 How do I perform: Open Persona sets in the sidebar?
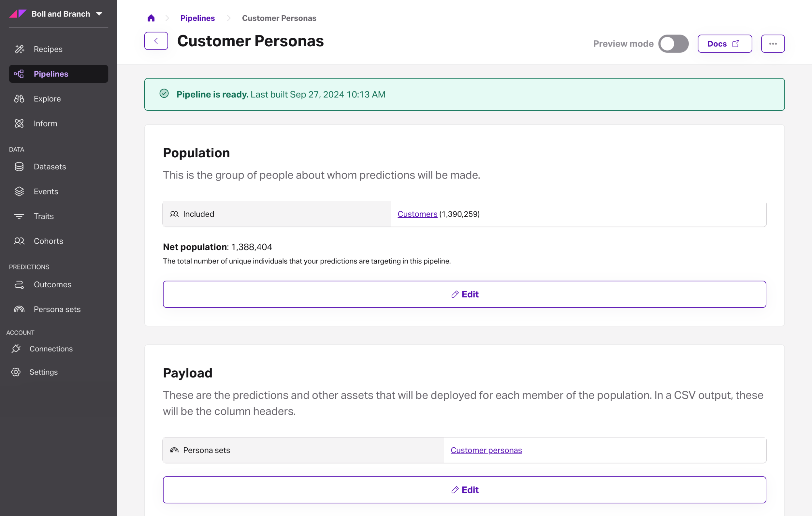tap(57, 309)
